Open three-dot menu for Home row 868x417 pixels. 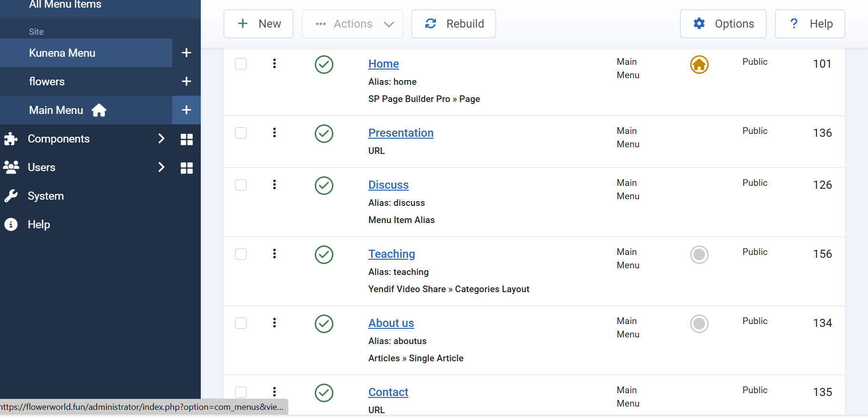(x=274, y=63)
